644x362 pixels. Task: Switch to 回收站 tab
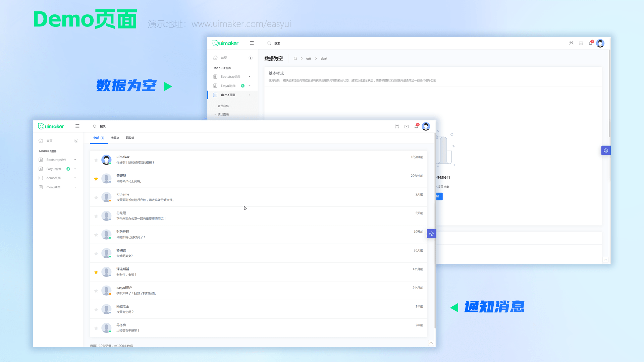click(130, 138)
